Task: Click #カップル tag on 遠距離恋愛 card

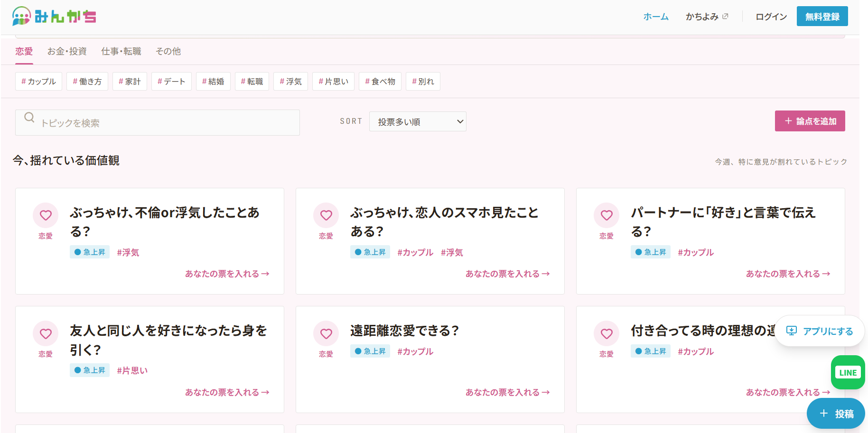Action: click(415, 351)
